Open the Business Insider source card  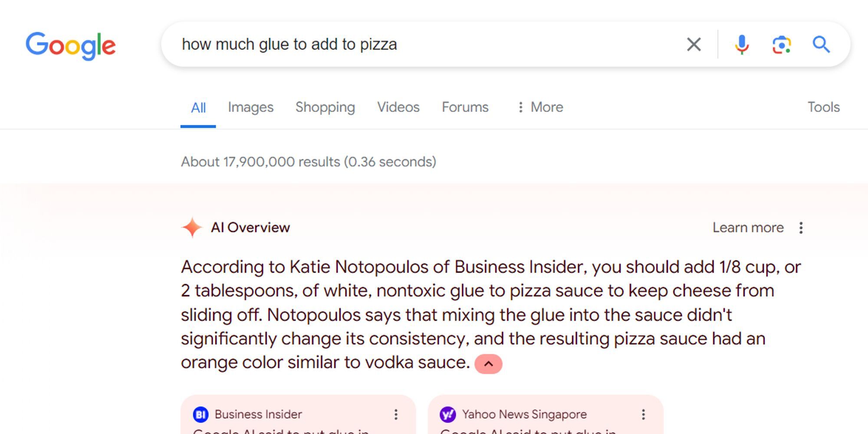[298, 414]
